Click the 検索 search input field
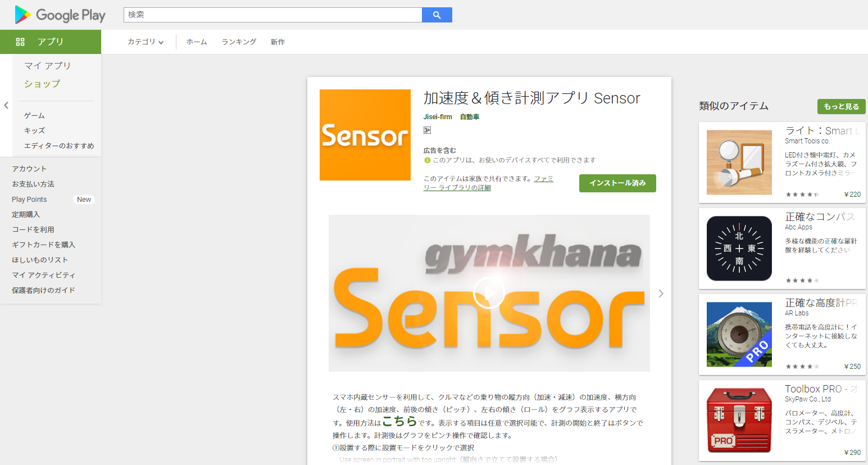 (x=272, y=15)
